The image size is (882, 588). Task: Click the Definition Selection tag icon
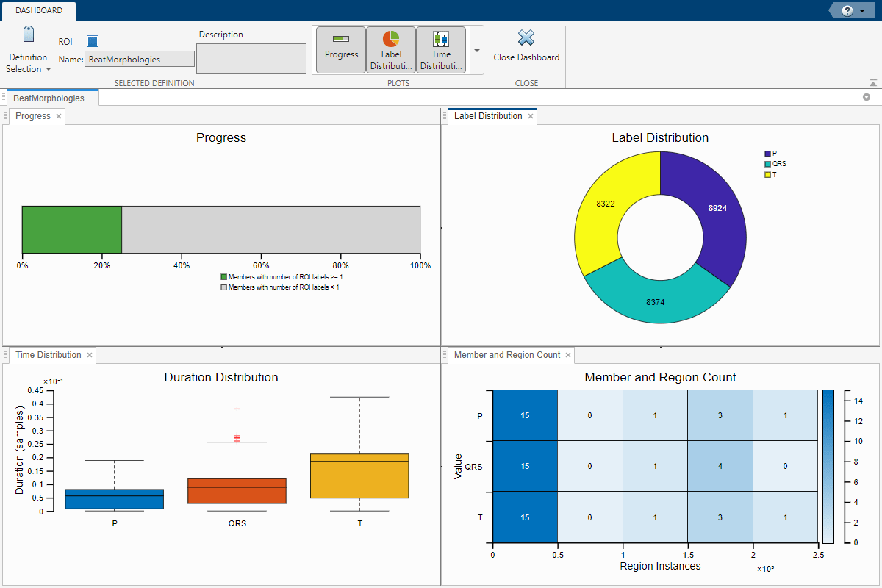pos(27,33)
